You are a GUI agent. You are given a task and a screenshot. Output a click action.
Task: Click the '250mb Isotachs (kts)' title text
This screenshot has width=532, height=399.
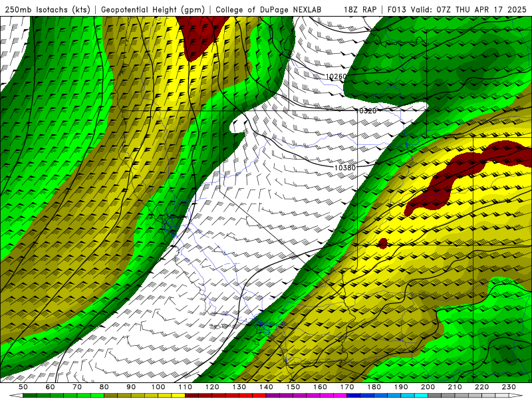click(48, 9)
